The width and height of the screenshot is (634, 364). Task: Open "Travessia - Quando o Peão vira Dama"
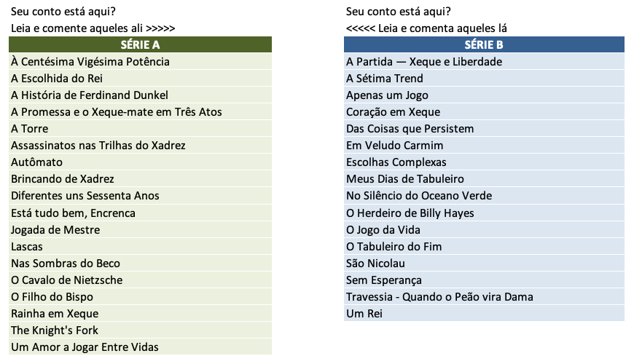439,297
